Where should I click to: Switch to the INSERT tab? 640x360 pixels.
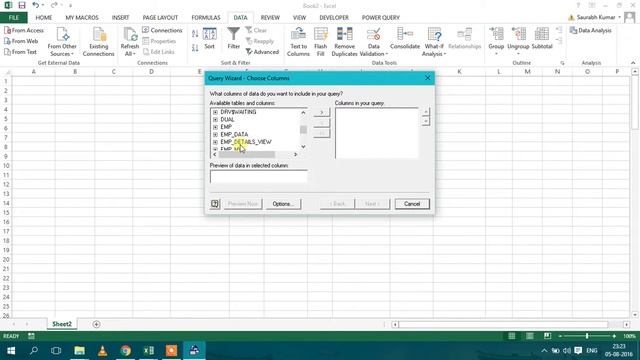click(x=120, y=18)
